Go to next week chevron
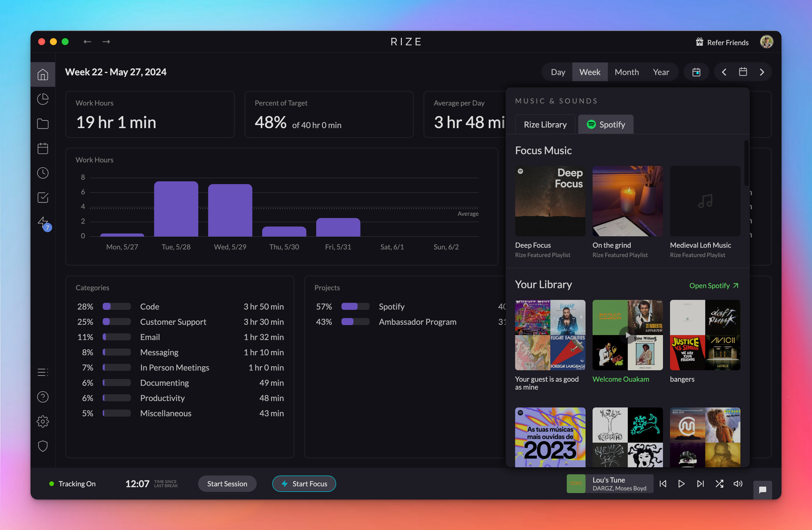This screenshot has height=530, width=812. click(x=762, y=72)
